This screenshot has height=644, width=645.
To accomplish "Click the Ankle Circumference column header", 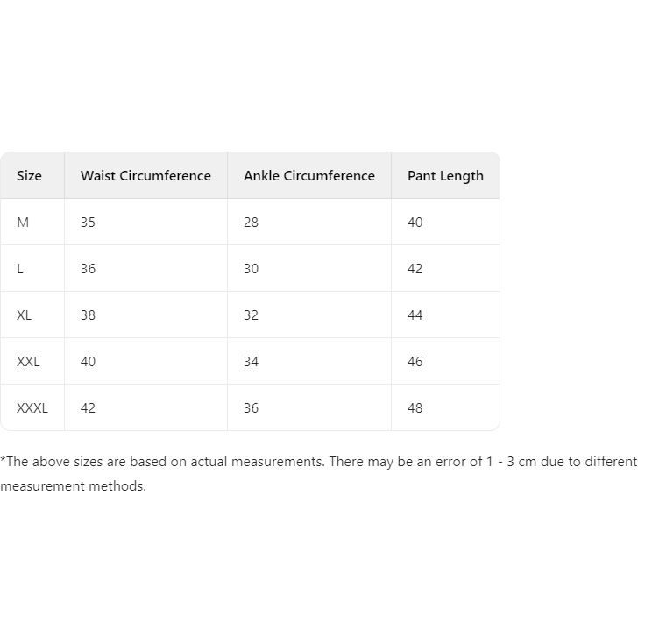I will [309, 176].
